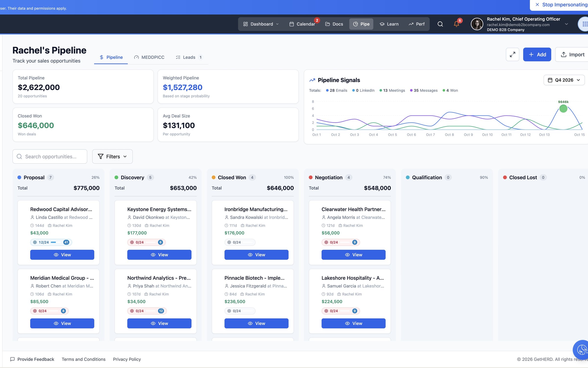The image size is (588, 368).
Task: Click the Northwind Analytics 0/24 score badge
Action: [147, 311]
